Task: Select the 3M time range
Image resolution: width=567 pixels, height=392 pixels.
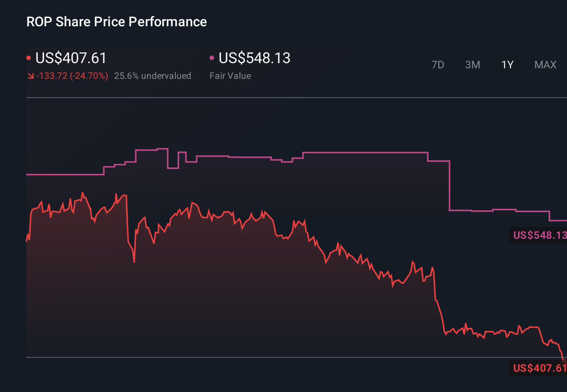Action: coord(472,65)
